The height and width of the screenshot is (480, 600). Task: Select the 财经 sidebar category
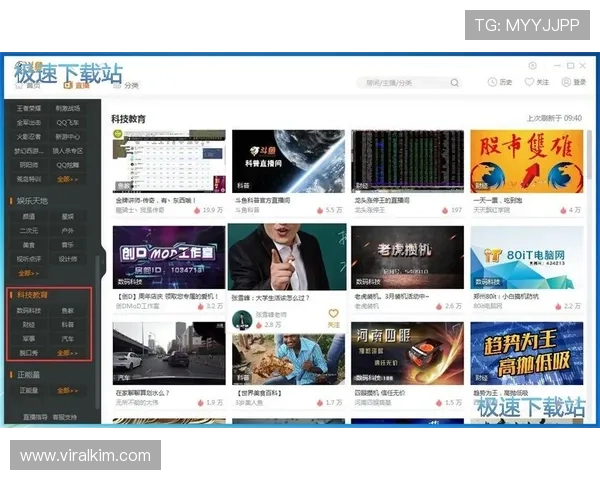[29, 325]
